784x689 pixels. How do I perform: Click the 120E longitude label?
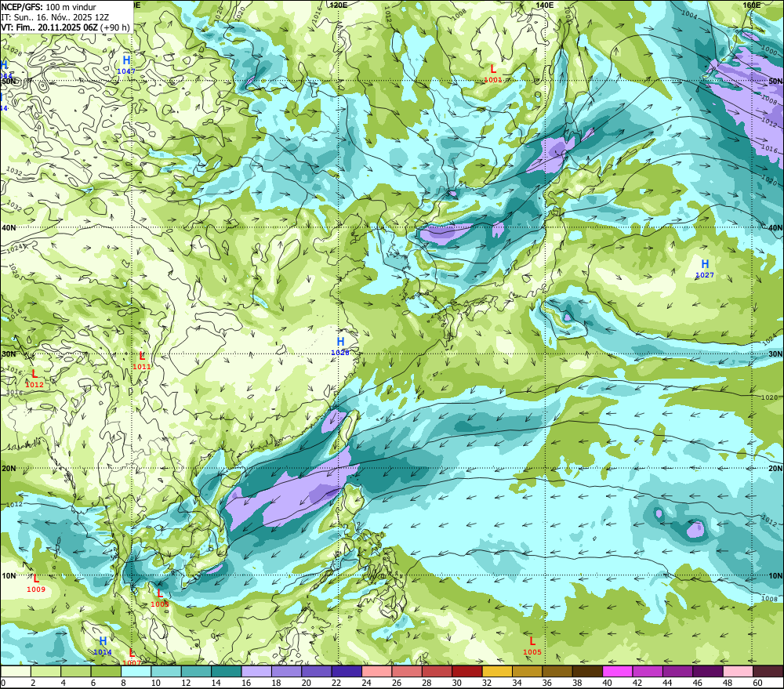339,5
